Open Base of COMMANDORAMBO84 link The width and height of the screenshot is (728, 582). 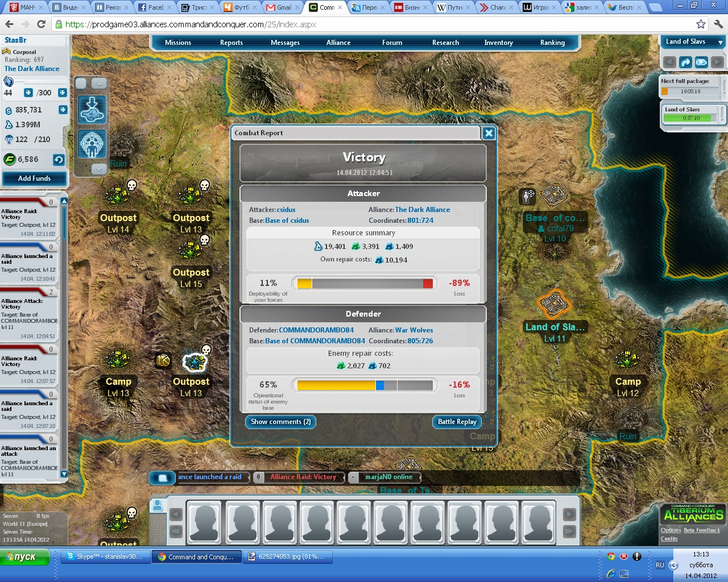coord(315,341)
